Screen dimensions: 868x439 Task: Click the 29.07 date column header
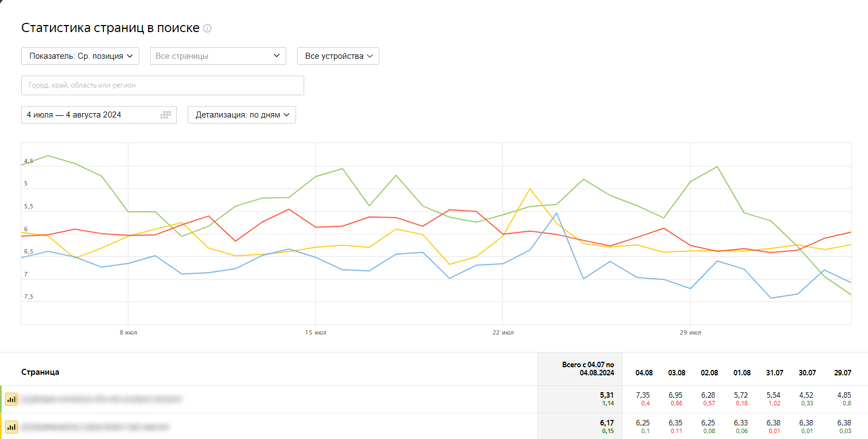pos(842,373)
